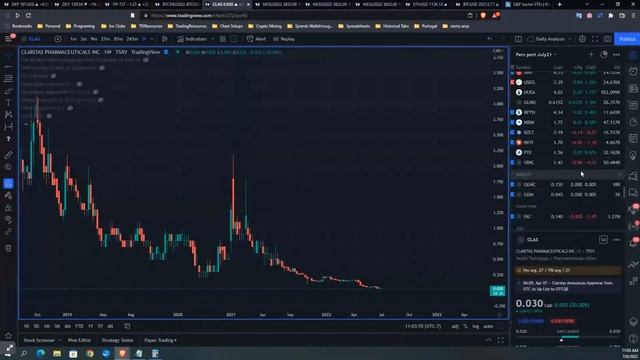Open the CAD currency dropdown on price axis

pyautogui.click(x=498, y=51)
